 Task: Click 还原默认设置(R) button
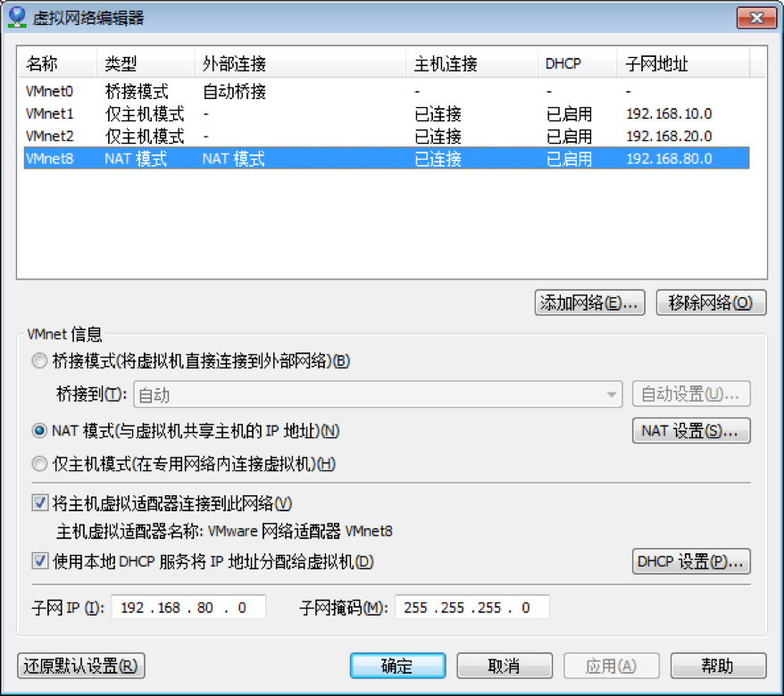(81, 666)
